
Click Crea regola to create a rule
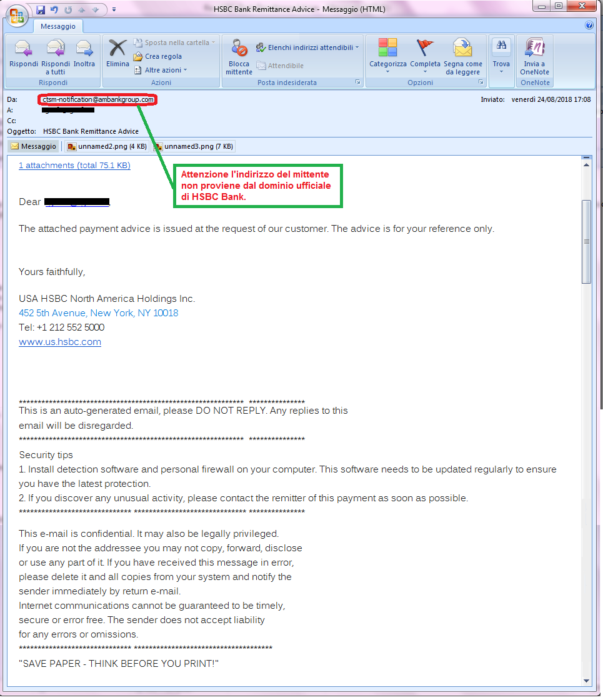[x=157, y=56]
